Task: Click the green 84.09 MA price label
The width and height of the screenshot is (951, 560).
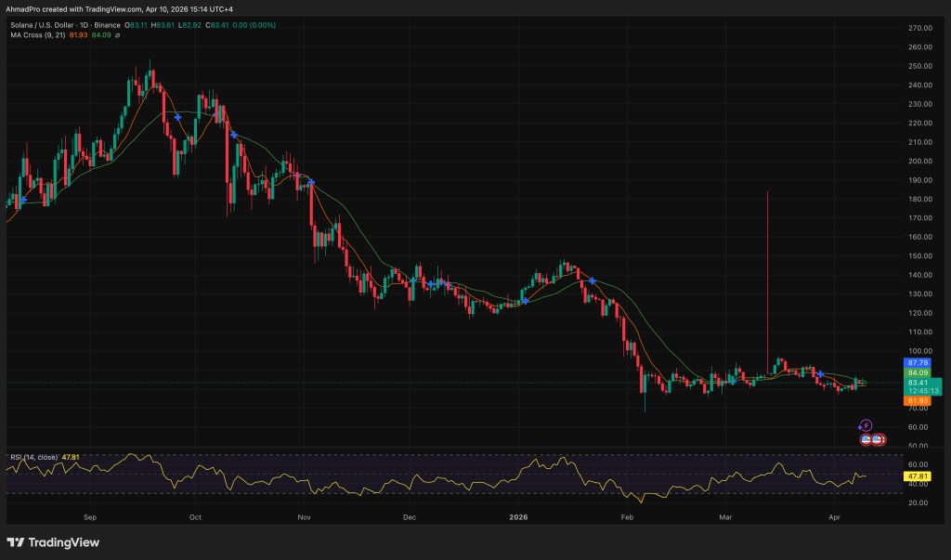Action: [918, 372]
